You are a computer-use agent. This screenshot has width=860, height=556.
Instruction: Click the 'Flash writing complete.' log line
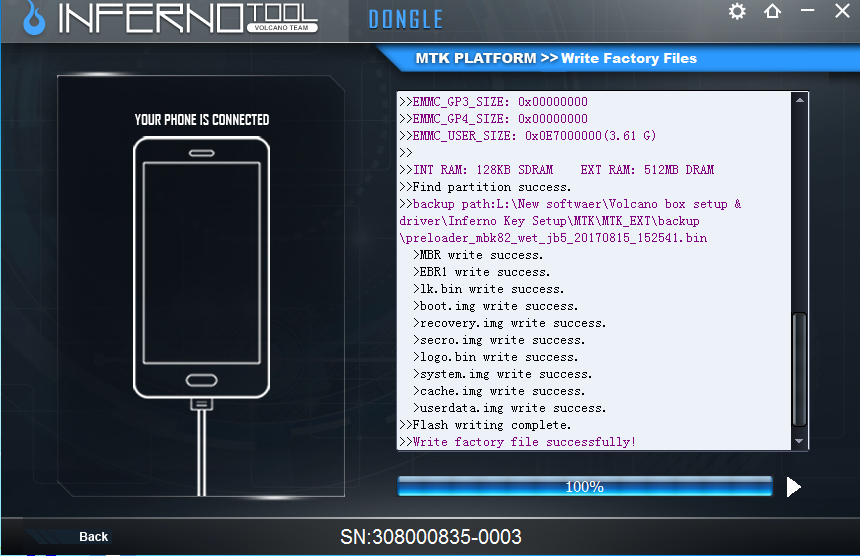(485, 425)
